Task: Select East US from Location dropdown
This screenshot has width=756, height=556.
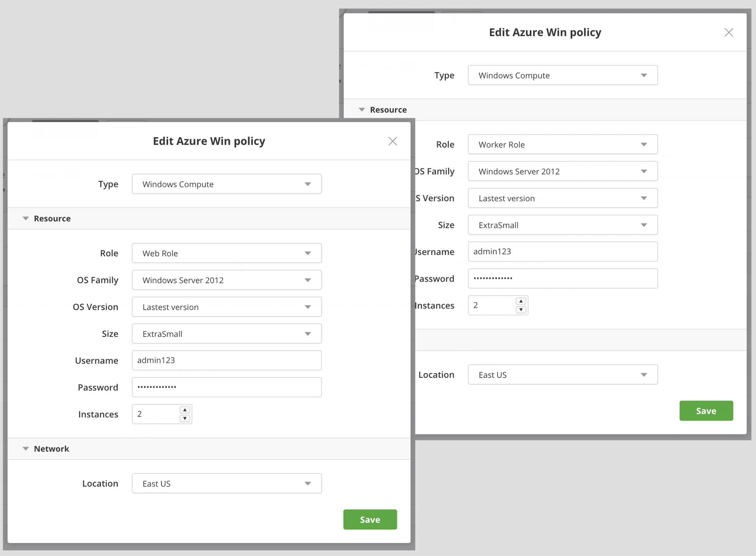Action: 563,374
